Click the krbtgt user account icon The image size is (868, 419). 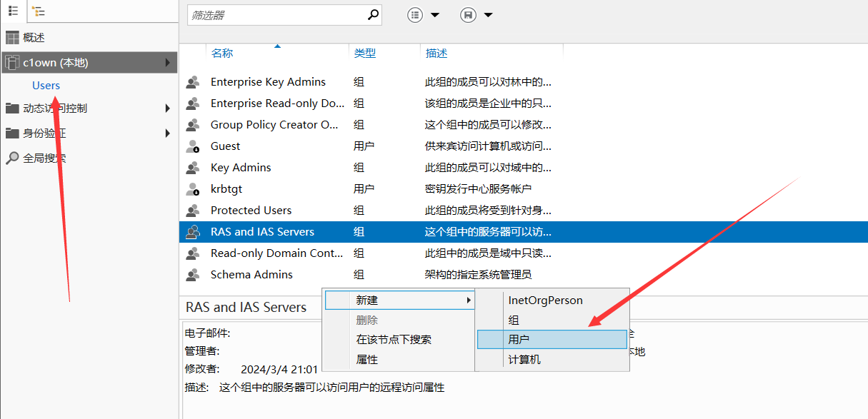click(192, 189)
